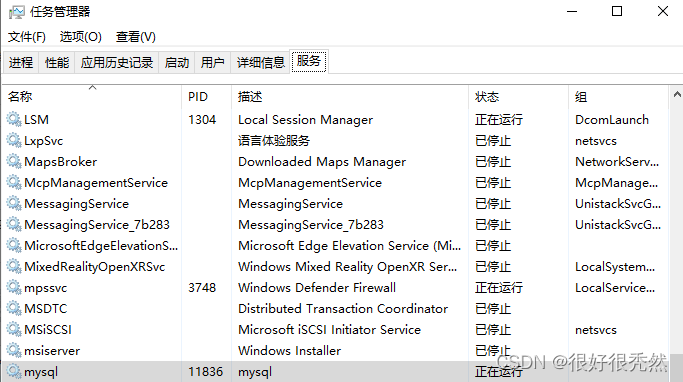Click PID value 11836
Viewport: 683px width, 382px height.
tap(206, 372)
